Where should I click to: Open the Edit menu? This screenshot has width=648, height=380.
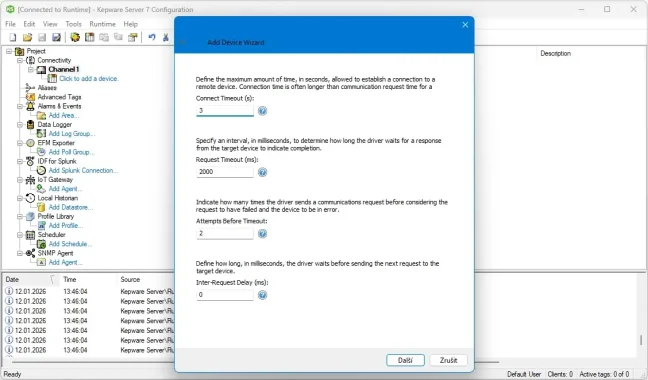pyautogui.click(x=29, y=24)
